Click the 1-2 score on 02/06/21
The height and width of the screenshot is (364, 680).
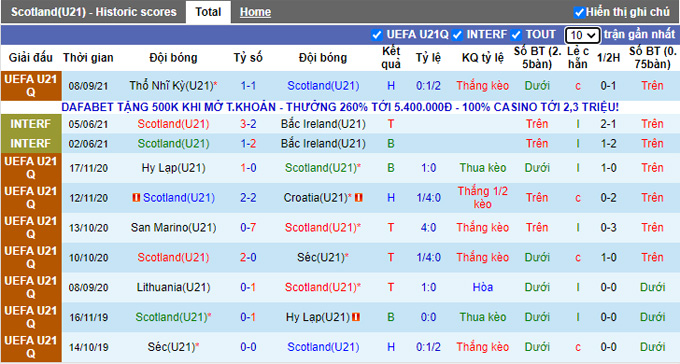tap(248, 144)
